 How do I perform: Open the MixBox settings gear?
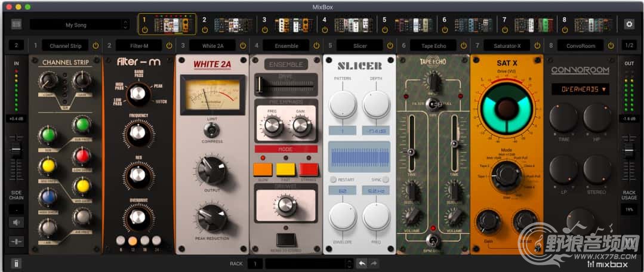tap(629, 24)
